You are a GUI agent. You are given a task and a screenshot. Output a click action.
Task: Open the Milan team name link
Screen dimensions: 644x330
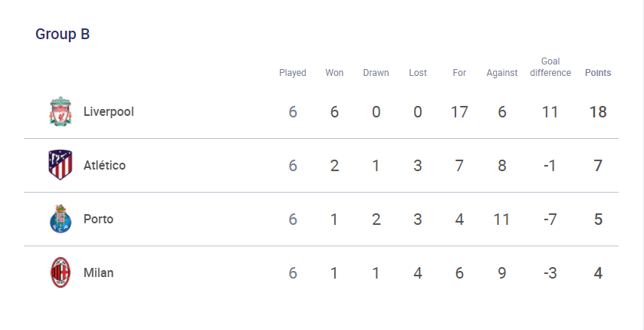point(99,272)
